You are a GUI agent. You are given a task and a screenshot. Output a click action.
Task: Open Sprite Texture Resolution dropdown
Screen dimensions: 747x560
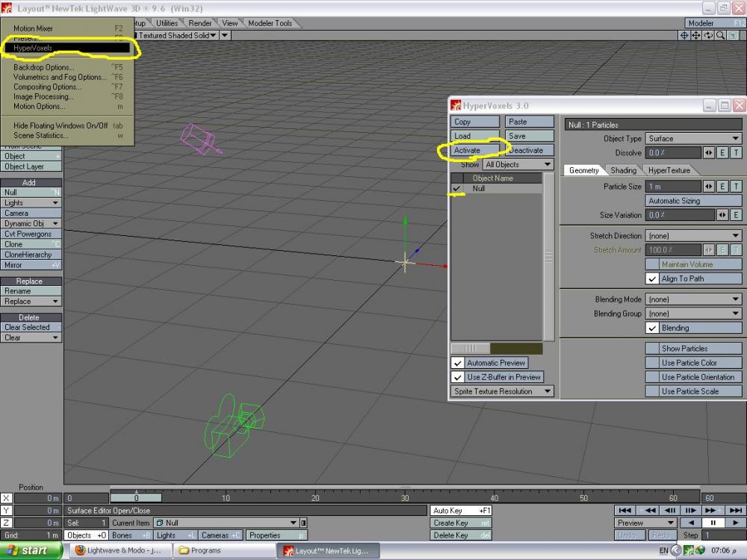(502, 391)
